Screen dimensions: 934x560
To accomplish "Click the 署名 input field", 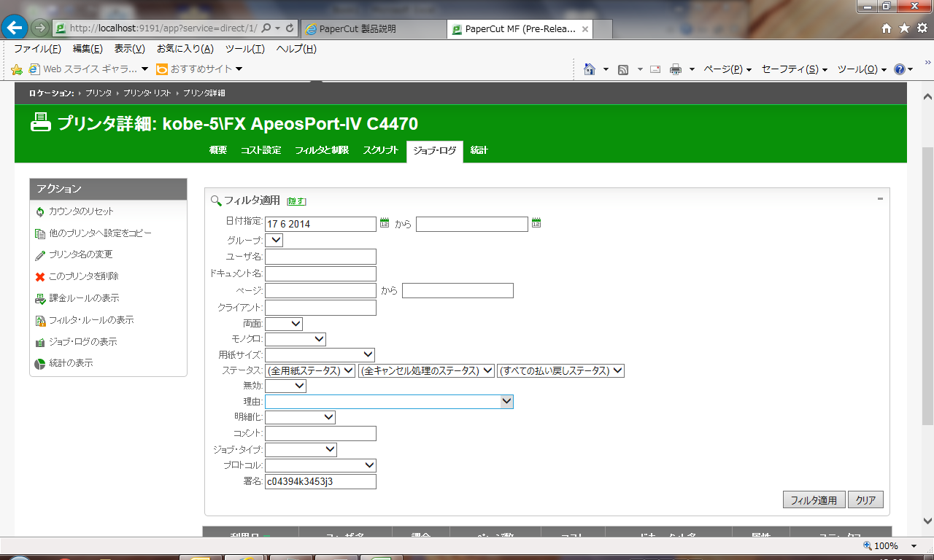I will click(320, 481).
